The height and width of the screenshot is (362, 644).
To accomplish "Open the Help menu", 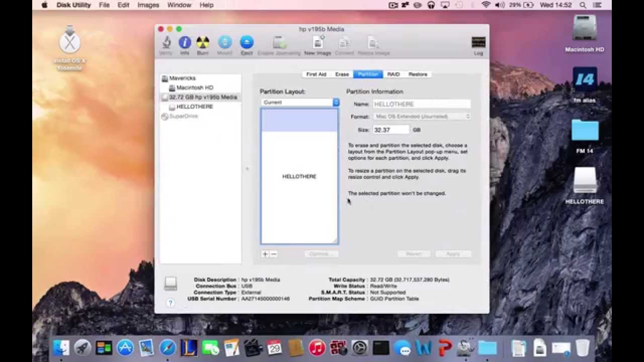I will (206, 5).
